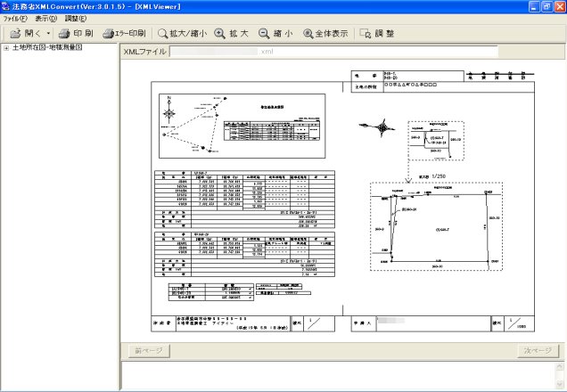Expand the 土地所在図-地積測量図 tree node
Viewport: 567px width, 392px height.
[x=6, y=48]
